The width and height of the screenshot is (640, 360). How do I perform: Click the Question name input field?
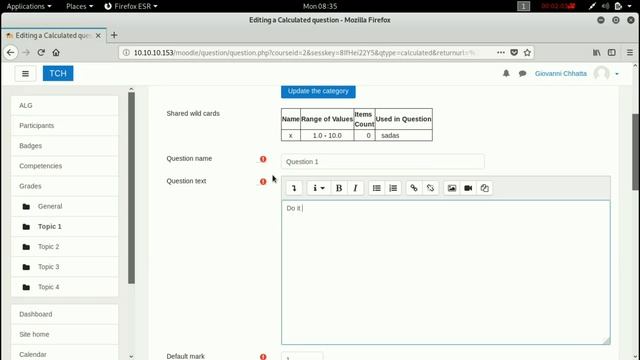point(382,162)
